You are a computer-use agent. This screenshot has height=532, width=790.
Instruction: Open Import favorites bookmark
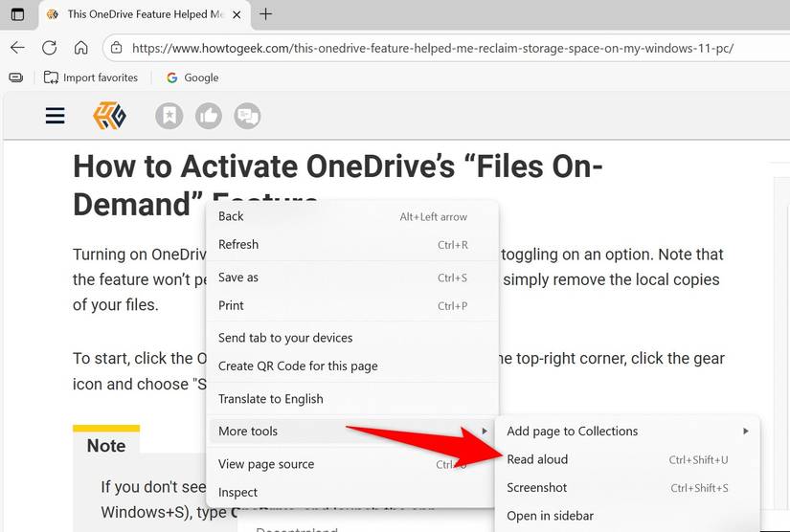(x=91, y=78)
